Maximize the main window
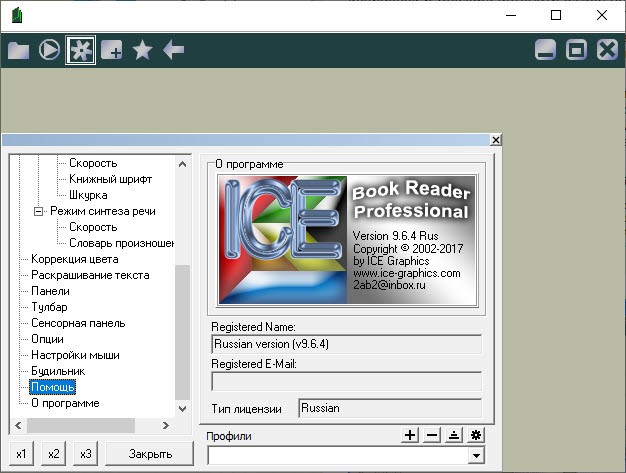The image size is (626, 473). [556, 15]
